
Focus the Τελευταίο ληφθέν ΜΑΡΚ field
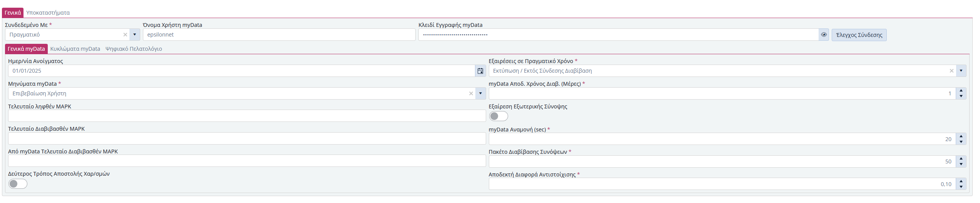[x=247, y=116]
